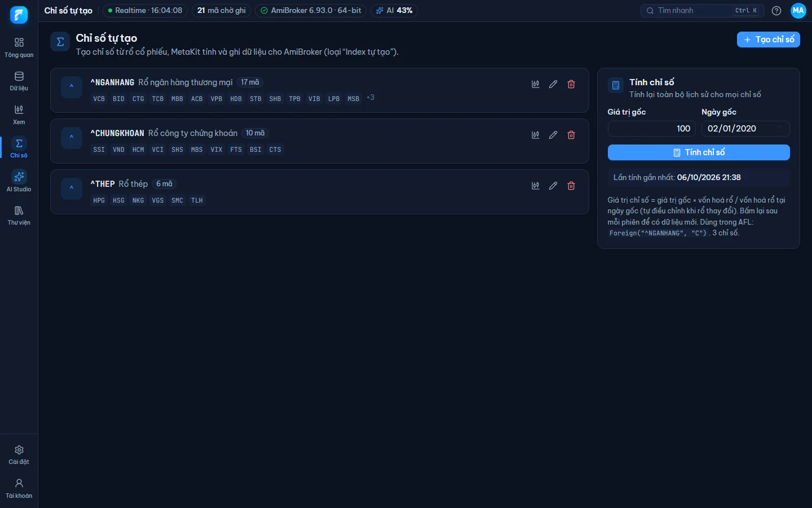Screen dimensions: 812x508
Task: View chart for ^NGANHANG index
Action: pyautogui.click(x=536, y=84)
